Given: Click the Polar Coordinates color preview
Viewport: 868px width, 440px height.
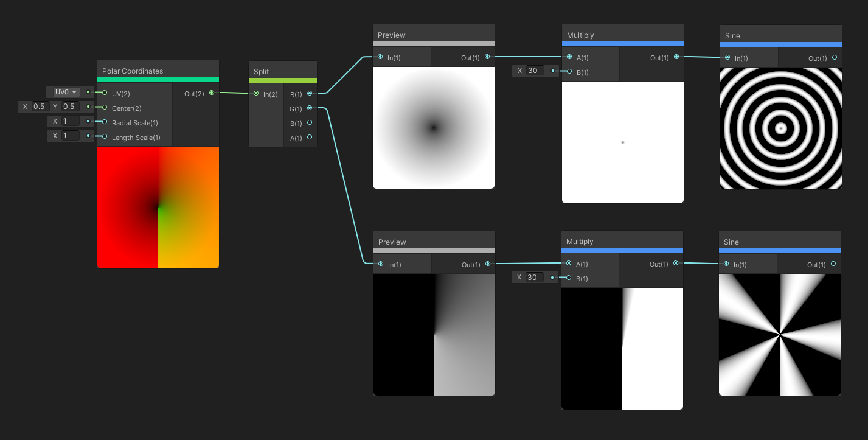Looking at the screenshot, I should pyautogui.click(x=158, y=207).
